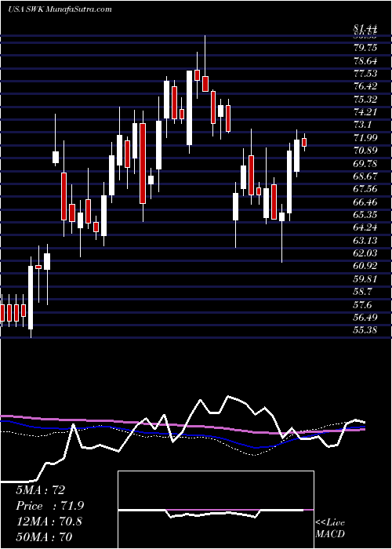Screen dimensions: 392x549
Task: Click the '12MA : 70.8' readout
Action: click(49, 522)
